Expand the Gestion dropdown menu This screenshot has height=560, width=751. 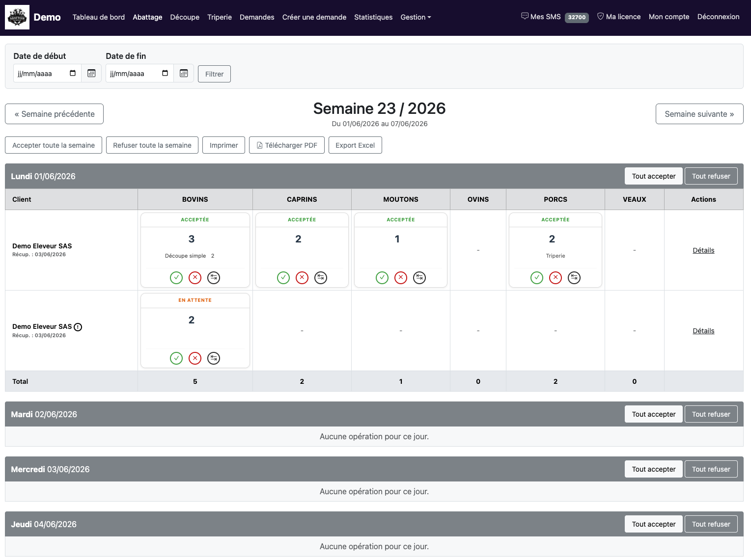(x=416, y=17)
